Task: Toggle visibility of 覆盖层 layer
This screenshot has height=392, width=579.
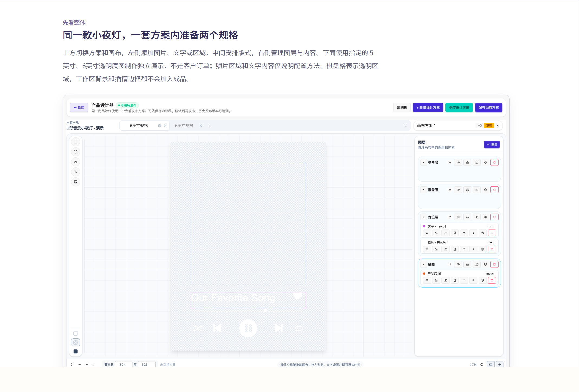Action: click(x=458, y=190)
